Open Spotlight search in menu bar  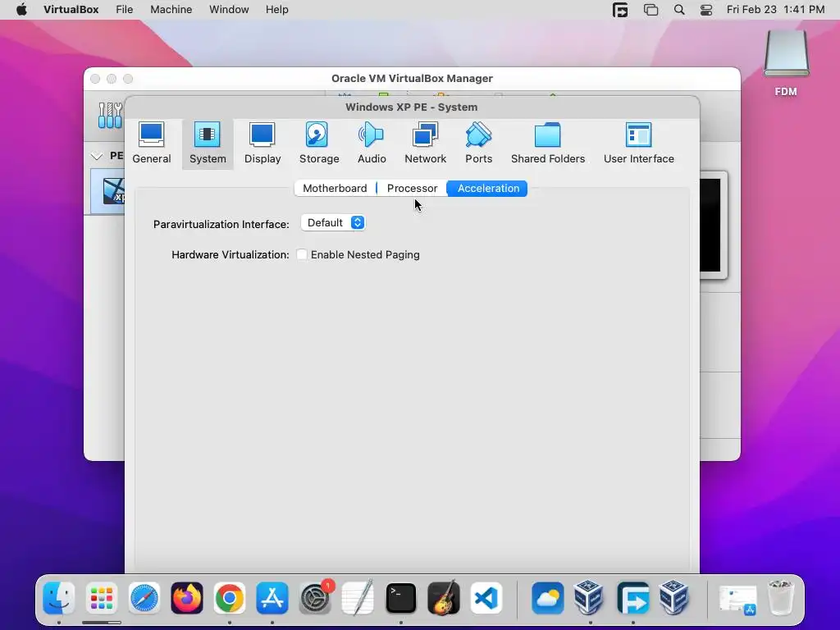click(x=678, y=10)
